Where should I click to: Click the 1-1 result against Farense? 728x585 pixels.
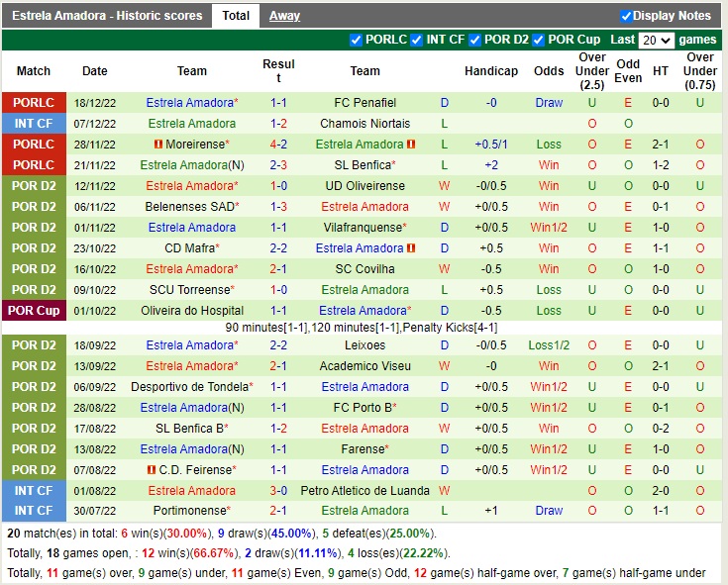278,449
